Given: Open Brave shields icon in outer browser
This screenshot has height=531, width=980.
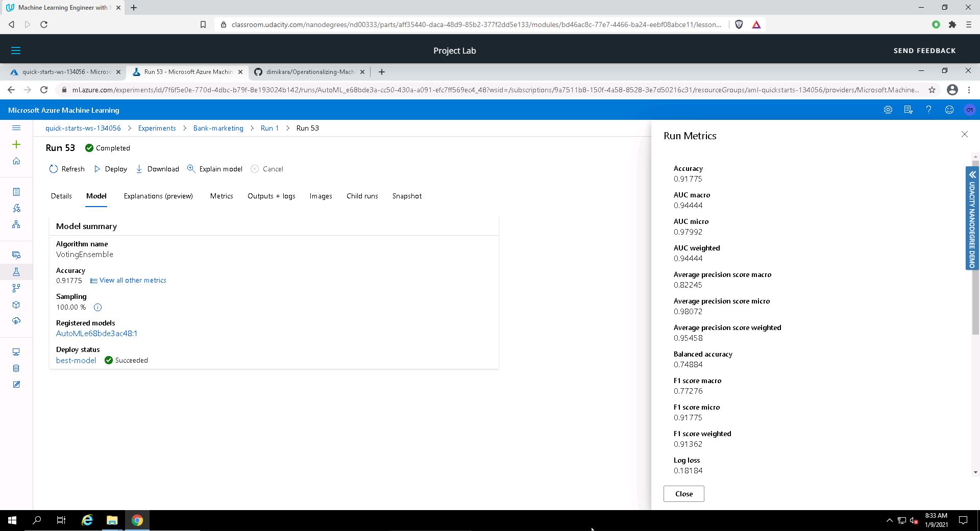Looking at the screenshot, I should 739,24.
